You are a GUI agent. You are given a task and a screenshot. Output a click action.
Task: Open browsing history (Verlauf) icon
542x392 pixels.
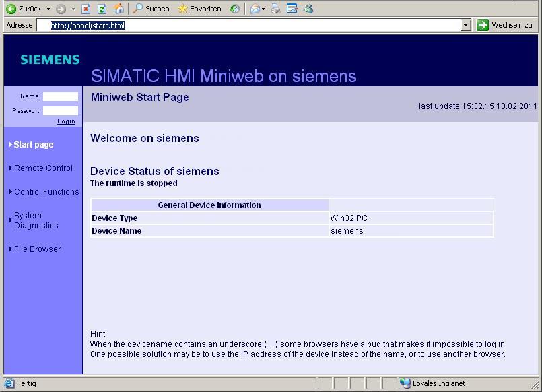[x=235, y=9]
